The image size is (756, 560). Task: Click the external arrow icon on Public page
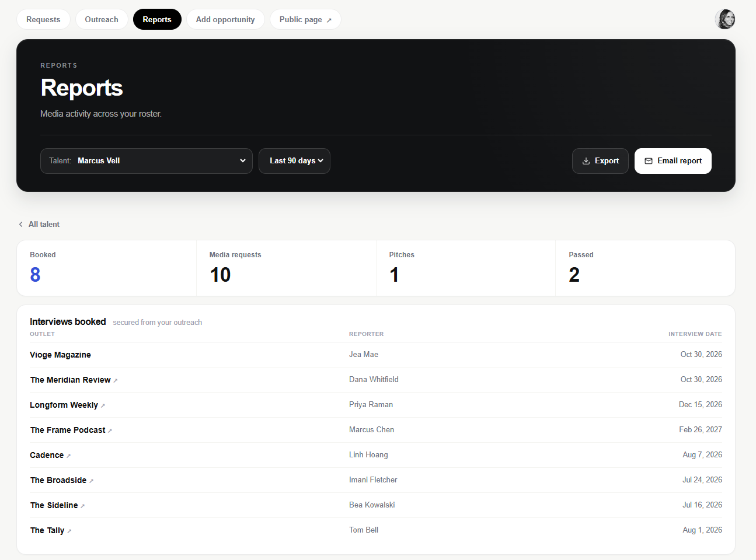click(x=329, y=20)
